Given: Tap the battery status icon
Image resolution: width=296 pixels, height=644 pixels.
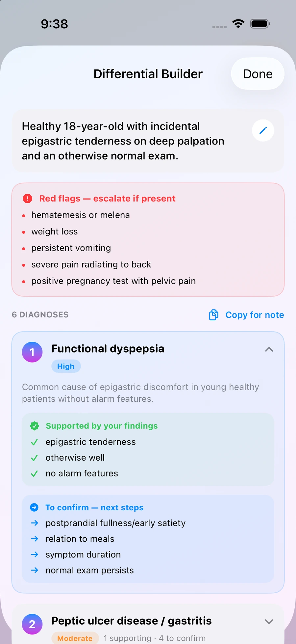Looking at the screenshot, I should [x=260, y=24].
